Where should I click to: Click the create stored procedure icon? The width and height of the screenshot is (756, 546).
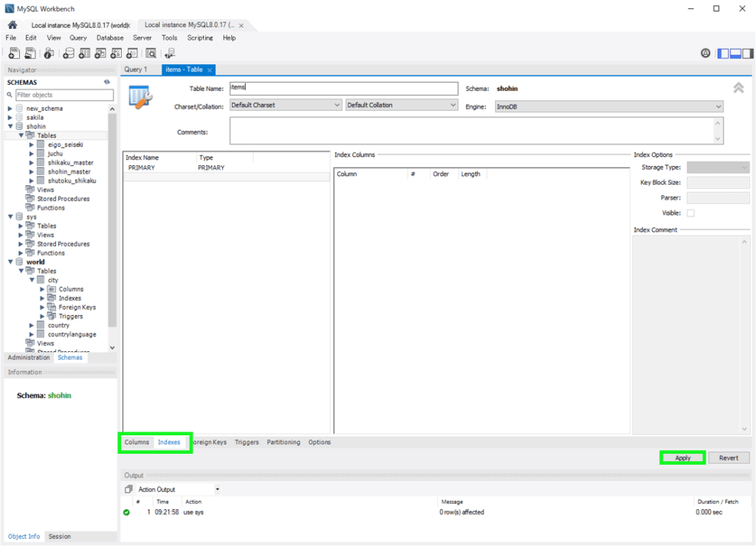point(116,53)
